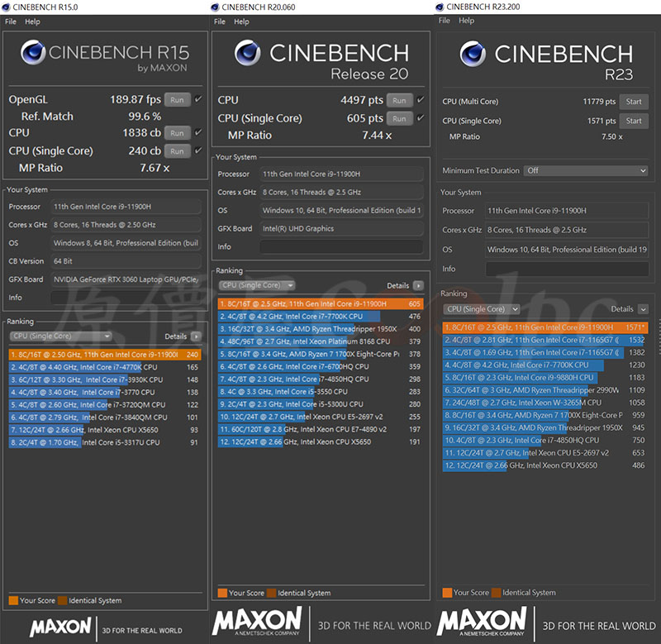
Task: Click the Cinebench R23 title bar app icon
Action: click(x=440, y=7)
